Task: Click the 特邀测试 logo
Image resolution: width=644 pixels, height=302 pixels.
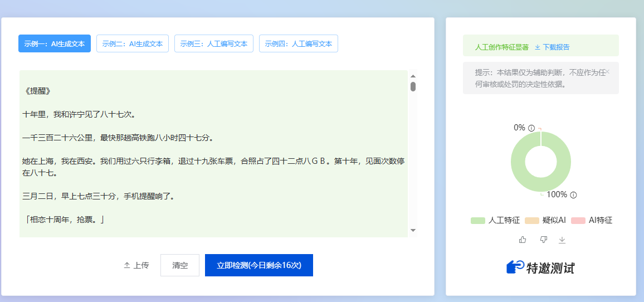Action: coord(540,267)
